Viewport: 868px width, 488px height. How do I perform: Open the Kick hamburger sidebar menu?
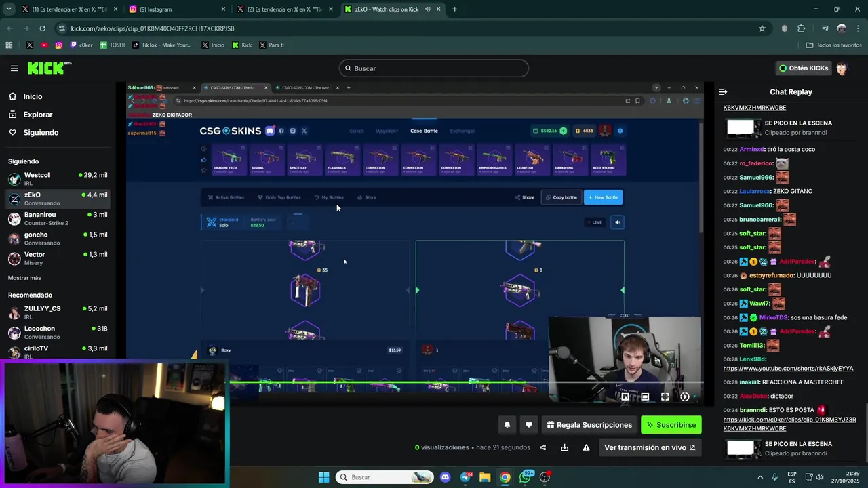[x=14, y=68]
